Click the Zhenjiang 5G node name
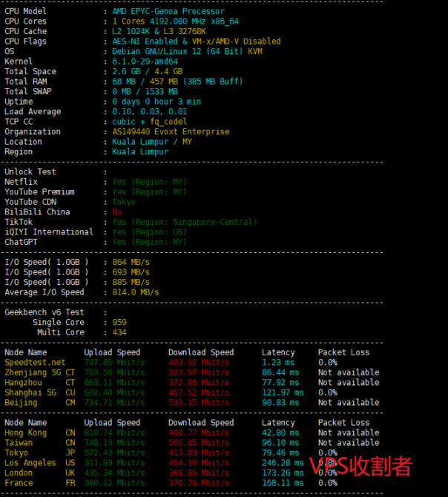Viewport: 448px width, 497px height. (32, 372)
